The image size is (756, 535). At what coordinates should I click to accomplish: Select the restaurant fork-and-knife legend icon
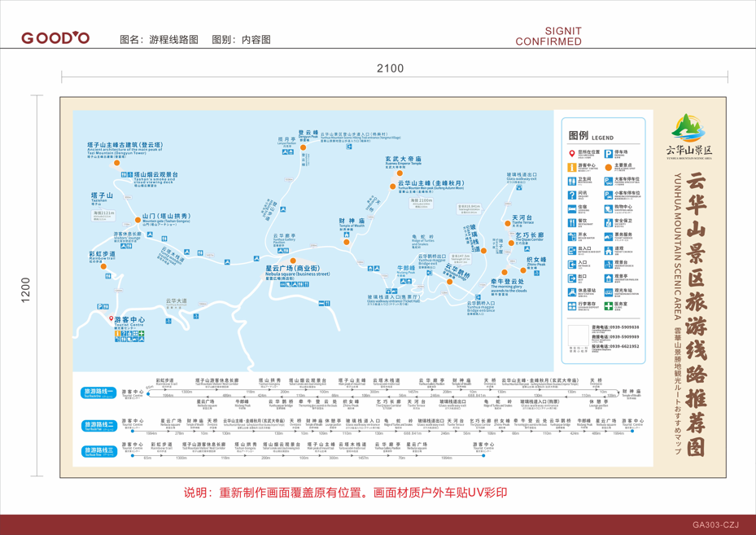click(x=572, y=222)
